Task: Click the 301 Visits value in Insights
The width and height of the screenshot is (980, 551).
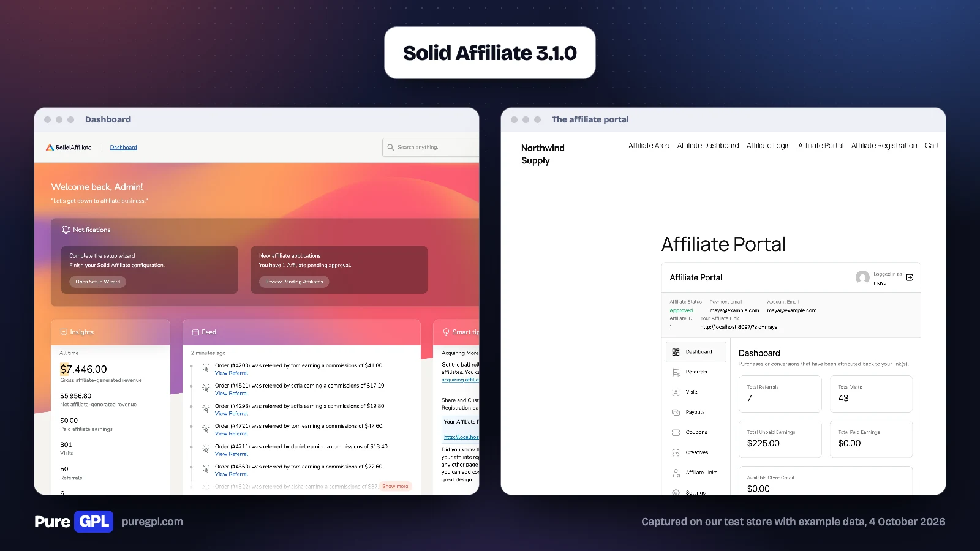Action: coord(66,445)
